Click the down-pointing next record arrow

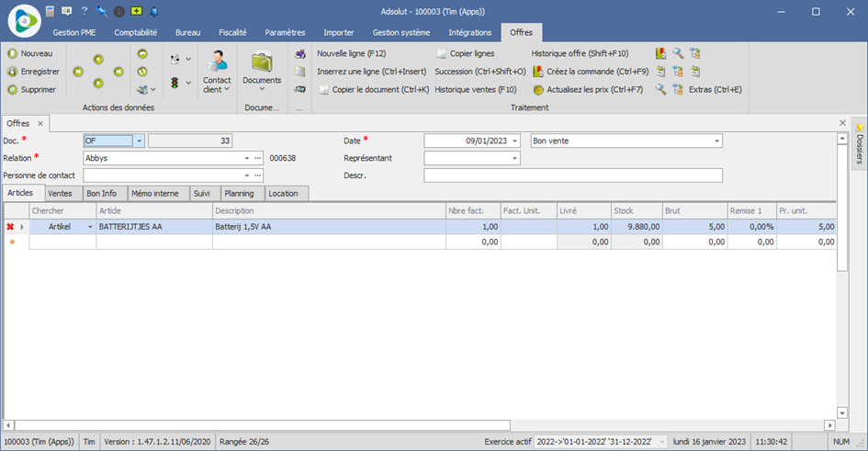[98, 84]
